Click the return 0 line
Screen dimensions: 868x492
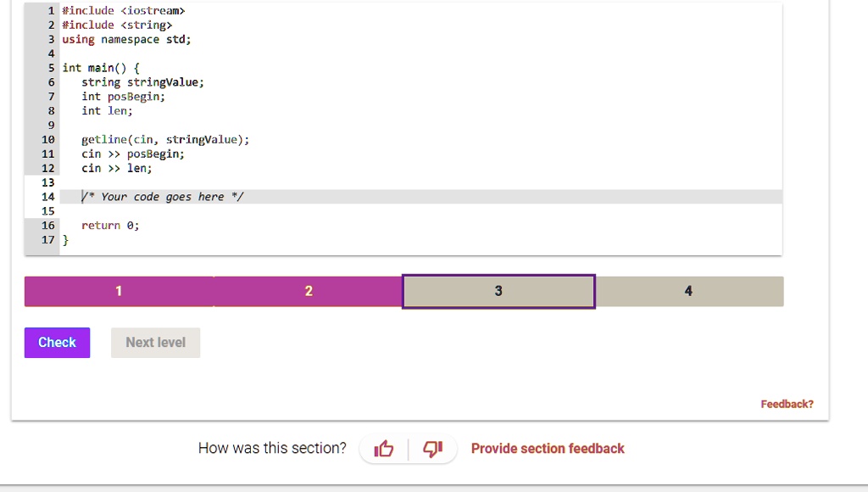point(110,226)
